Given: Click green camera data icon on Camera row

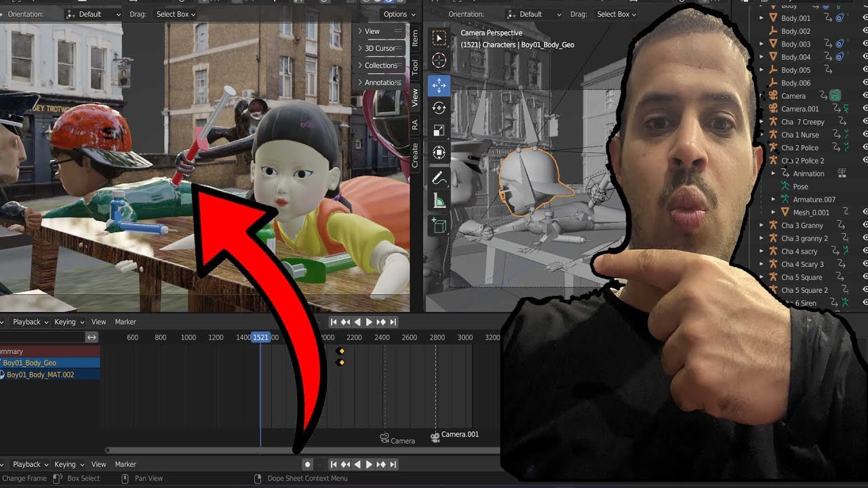Looking at the screenshot, I should point(835,96).
